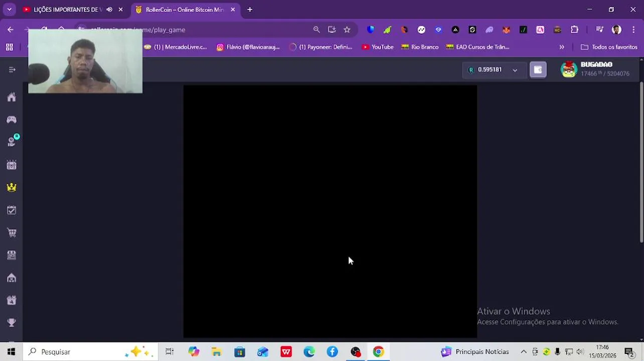Open the Chrome apps grid bookmark
This screenshot has width=644, height=361.
(x=9, y=47)
